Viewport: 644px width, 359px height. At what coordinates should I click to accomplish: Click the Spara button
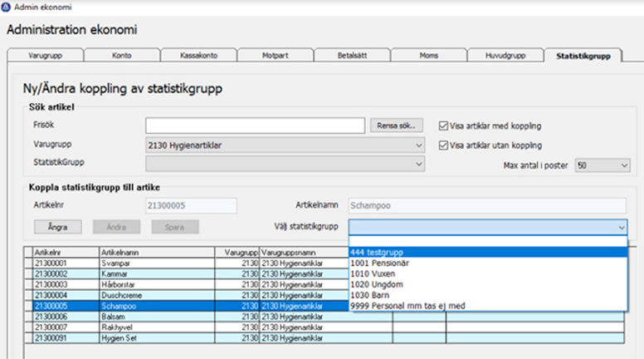175,227
